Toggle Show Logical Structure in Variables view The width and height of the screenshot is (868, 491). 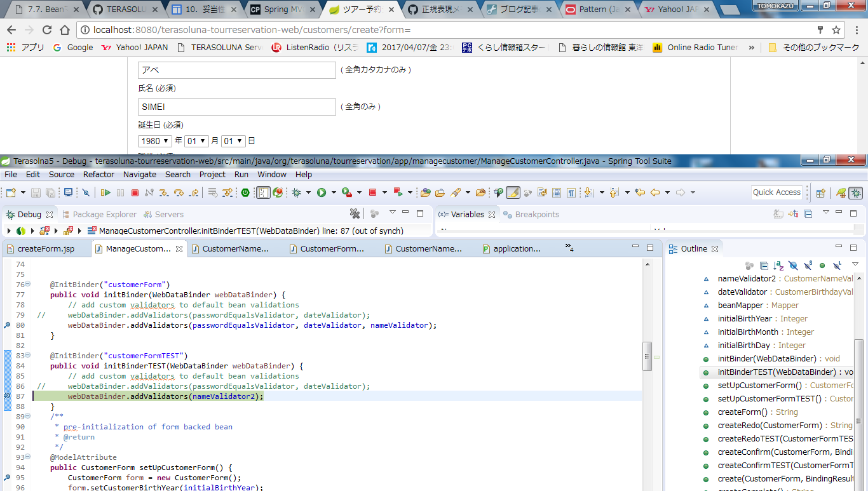pos(794,214)
